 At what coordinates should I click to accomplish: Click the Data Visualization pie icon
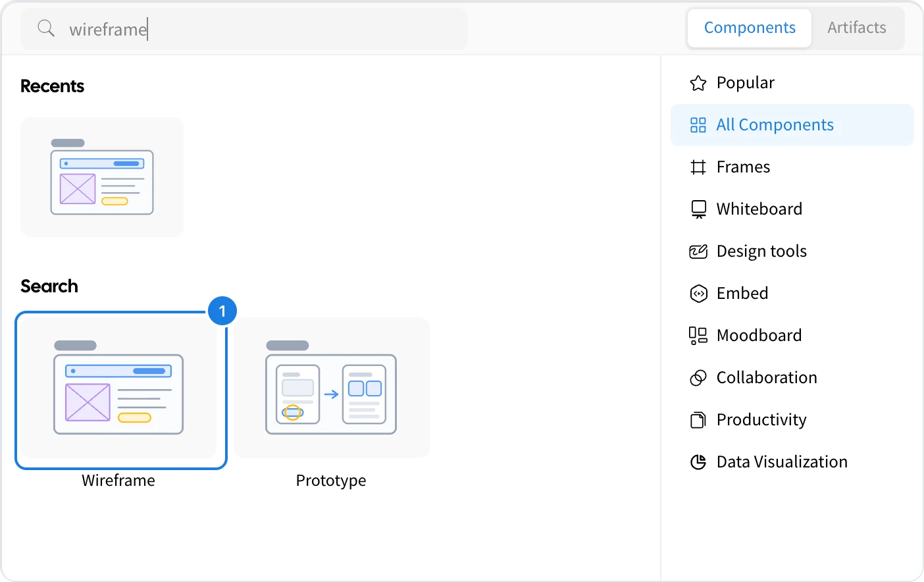[x=698, y=462]
